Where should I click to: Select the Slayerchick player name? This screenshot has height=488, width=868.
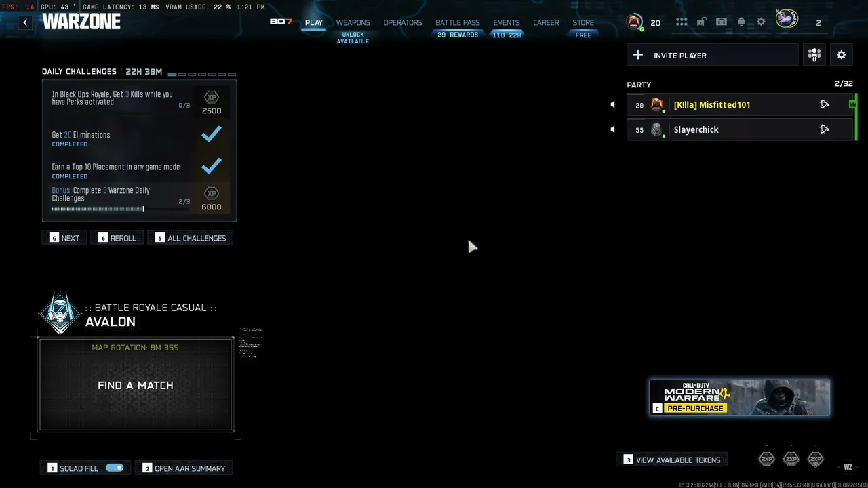[x=696, y=129]
